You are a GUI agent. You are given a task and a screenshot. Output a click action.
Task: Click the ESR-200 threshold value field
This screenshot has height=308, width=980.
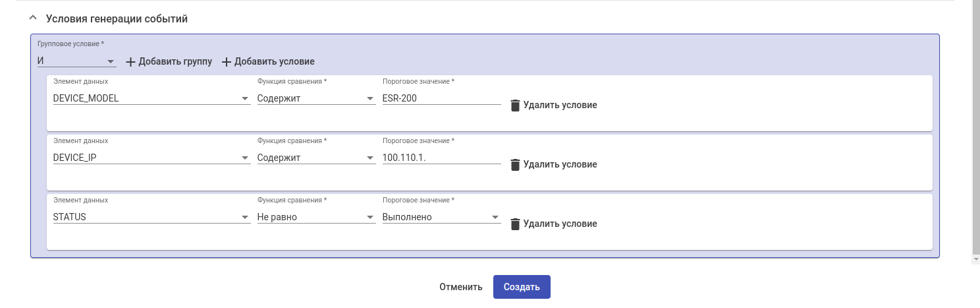click(441, 99)
